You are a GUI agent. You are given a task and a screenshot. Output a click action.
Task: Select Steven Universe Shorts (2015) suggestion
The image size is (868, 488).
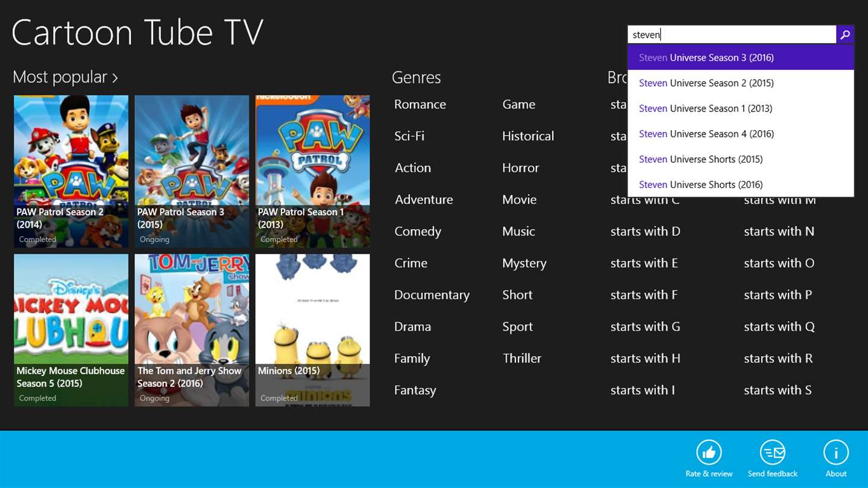(x=741, y=159)
